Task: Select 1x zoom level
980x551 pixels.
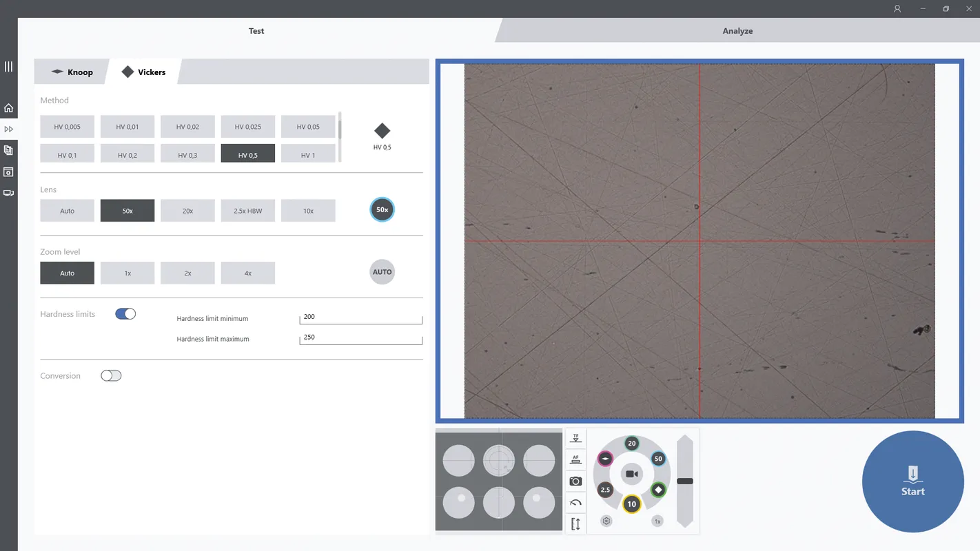Action: coord(127,273)
